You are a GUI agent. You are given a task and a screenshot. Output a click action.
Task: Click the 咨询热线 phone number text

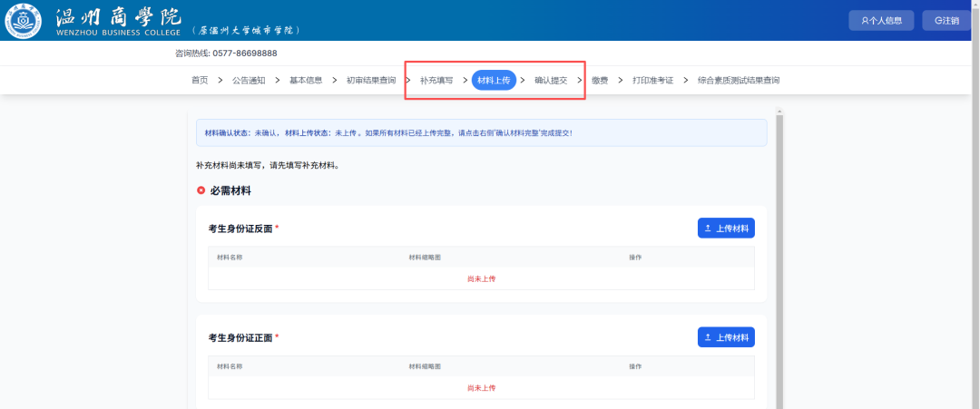point(226,54)
